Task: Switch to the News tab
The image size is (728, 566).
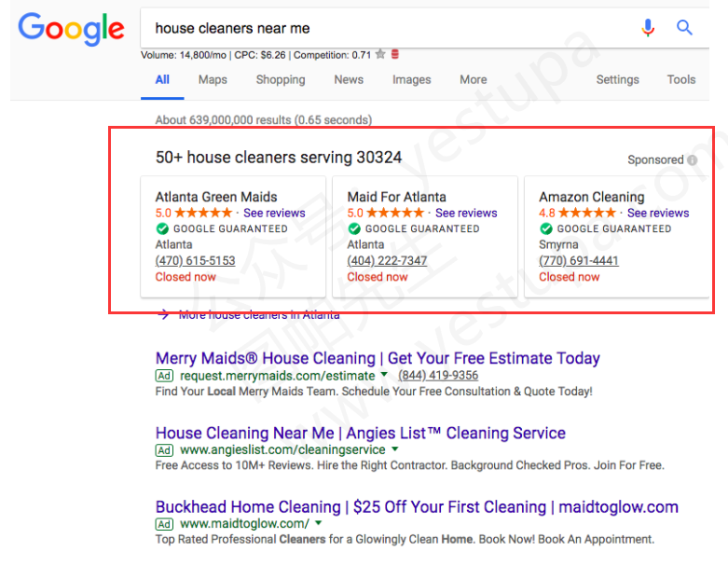Action: (x=349, y=80)
